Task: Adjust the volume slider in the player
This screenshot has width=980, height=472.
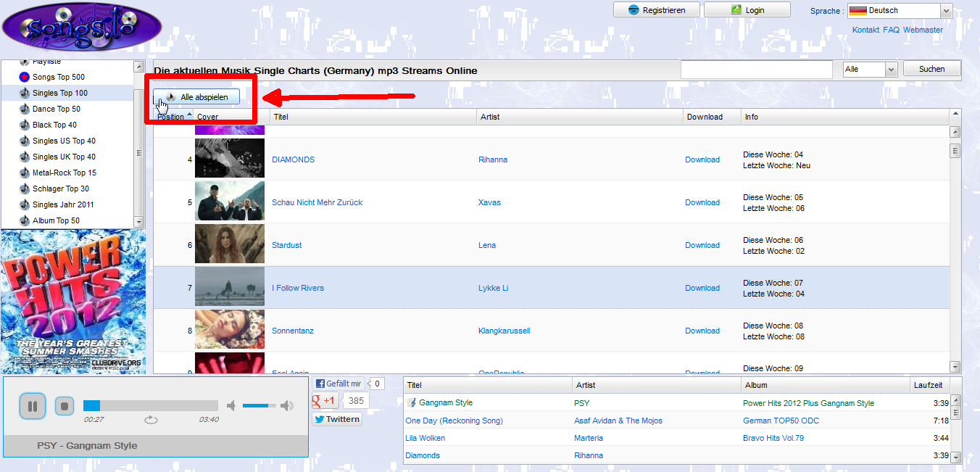Action: (x=259, y=406)
